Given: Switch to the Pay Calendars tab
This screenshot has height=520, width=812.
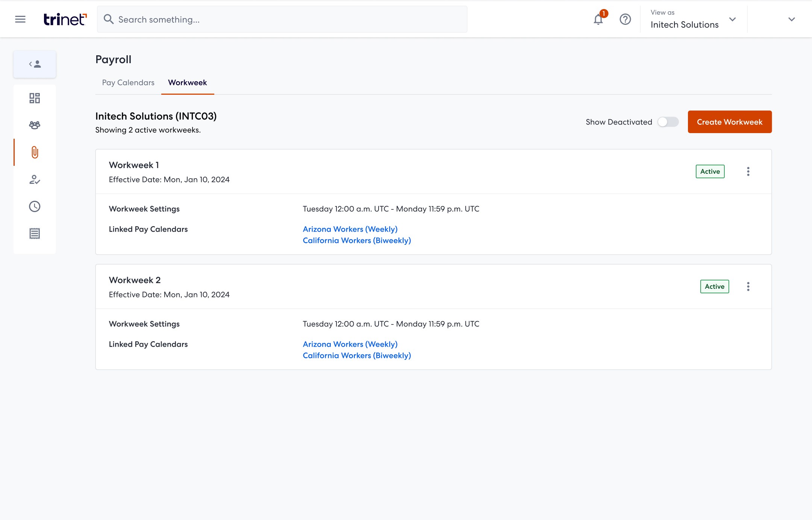Looking at the screenshot, I should [128, 83].
